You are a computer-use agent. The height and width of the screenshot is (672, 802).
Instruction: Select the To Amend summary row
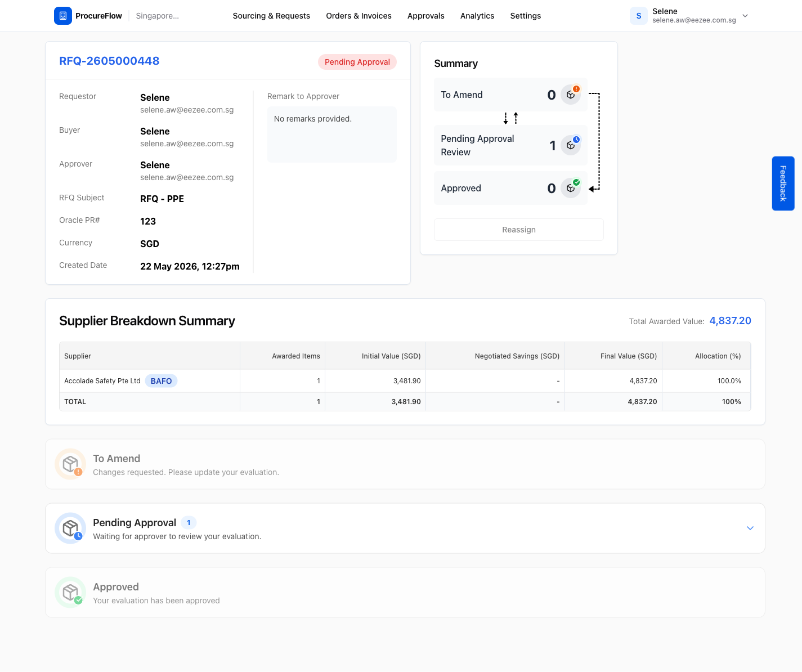pos(510,95)
